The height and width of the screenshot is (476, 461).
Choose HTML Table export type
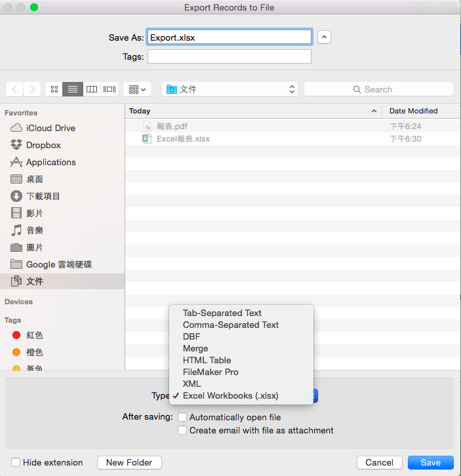[241, 361]
